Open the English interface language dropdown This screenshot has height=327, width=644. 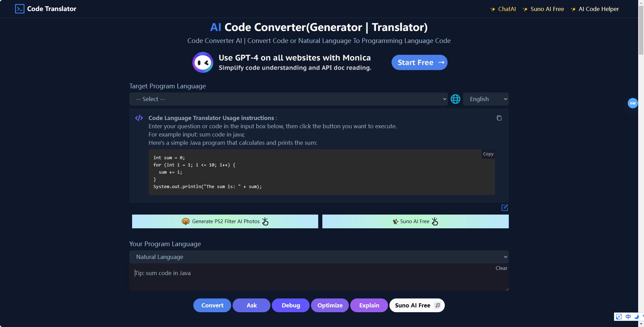click(x=485, y=99)
